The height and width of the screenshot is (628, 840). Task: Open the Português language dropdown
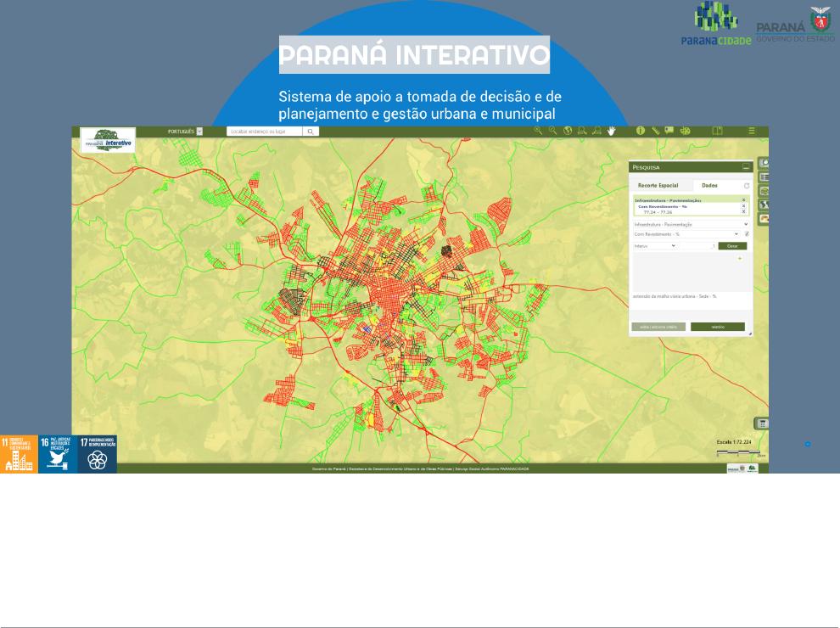199,132
